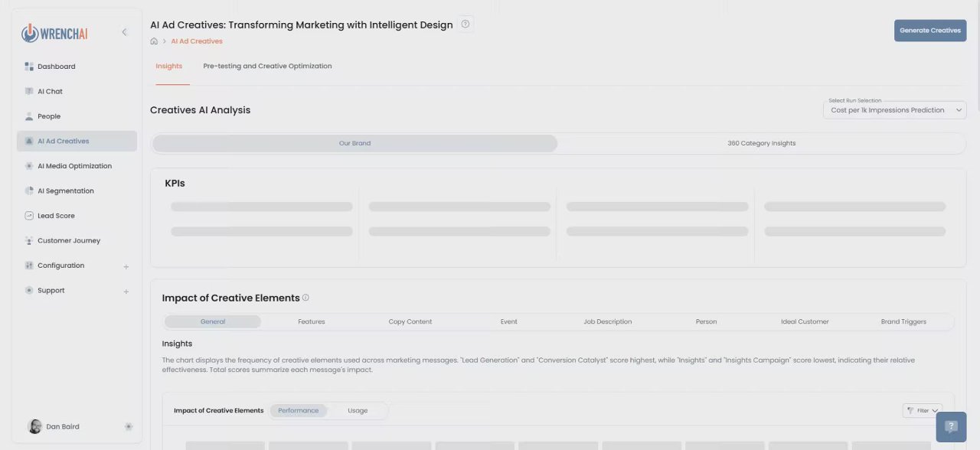Click the home icon in the breadcrumb
Screen dimensions: 980x450
pyautogui.click(x=154, y=41)
